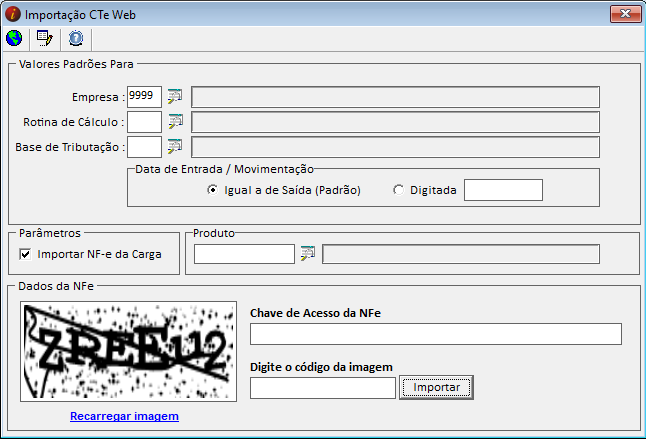Click the 'Digite o código da imagem' label
This screenshot has width=646, height=439.
[x=321, y=367]
